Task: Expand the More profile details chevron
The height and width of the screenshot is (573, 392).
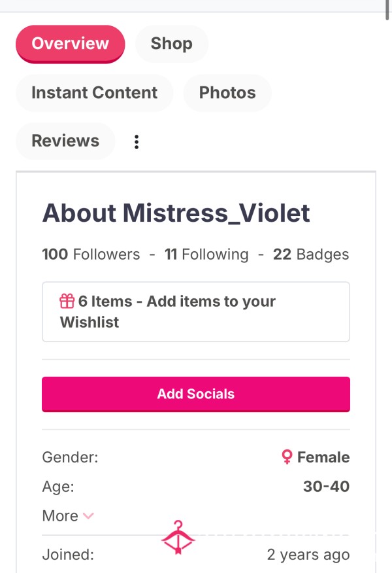Action: (x=88, y=516)
